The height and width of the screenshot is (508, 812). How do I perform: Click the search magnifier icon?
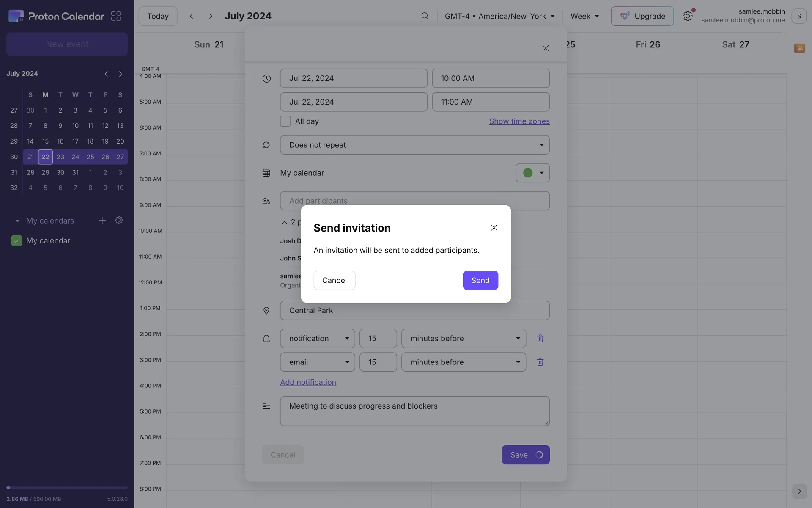(x=425, y=16)
